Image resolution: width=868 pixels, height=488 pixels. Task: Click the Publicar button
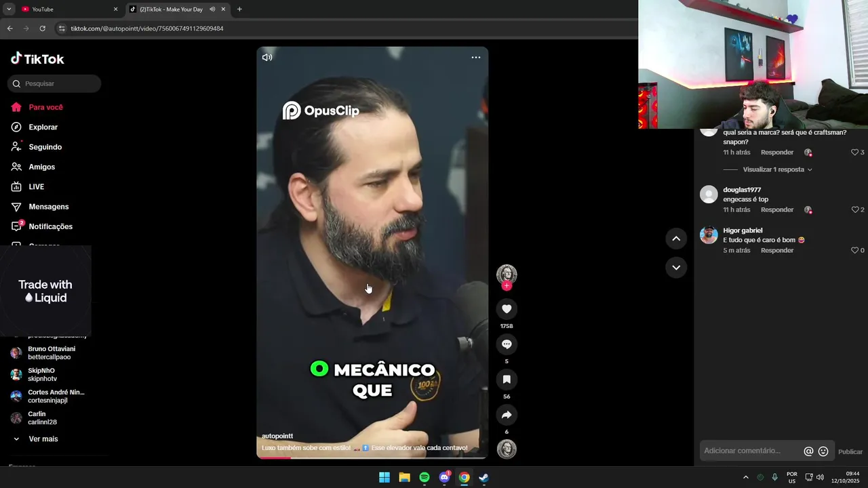click(x=850, y=452)
